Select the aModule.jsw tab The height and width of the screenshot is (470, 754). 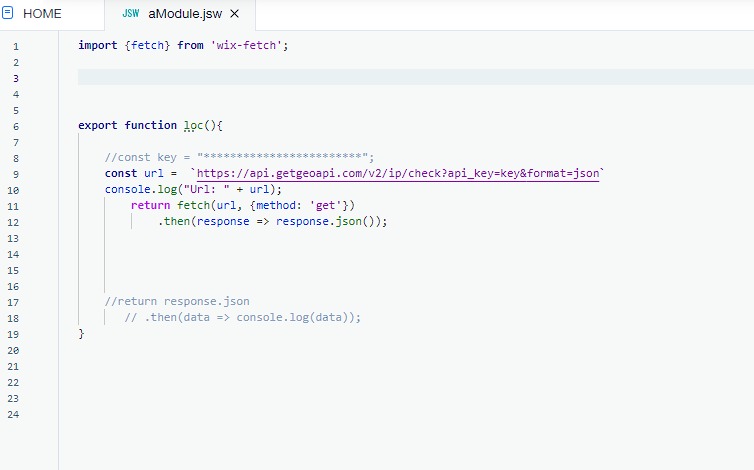pos(185,14)
